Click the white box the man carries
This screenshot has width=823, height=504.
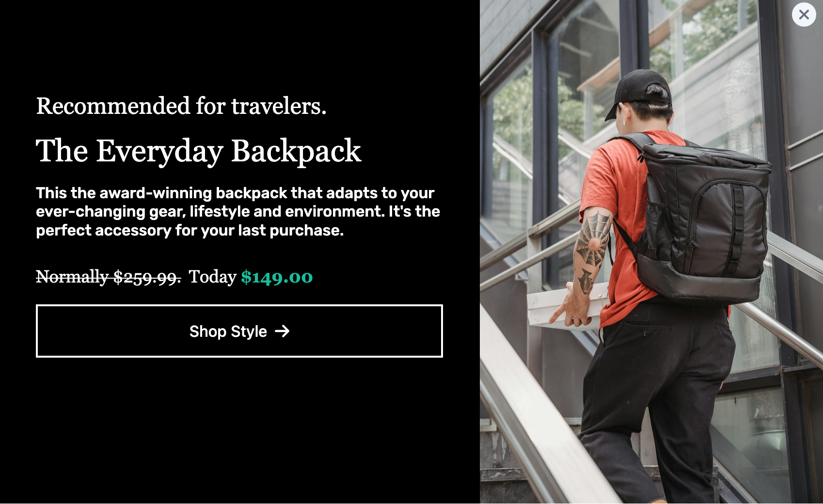point(567,305)
